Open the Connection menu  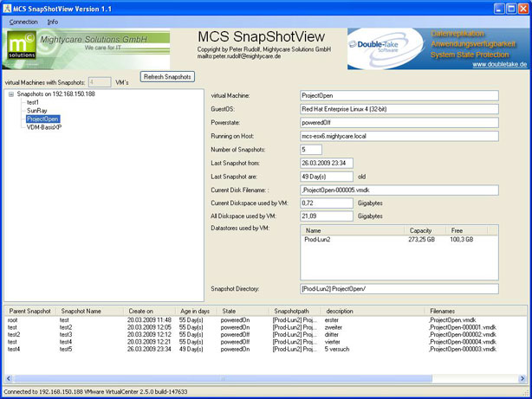tap(23, 21)
